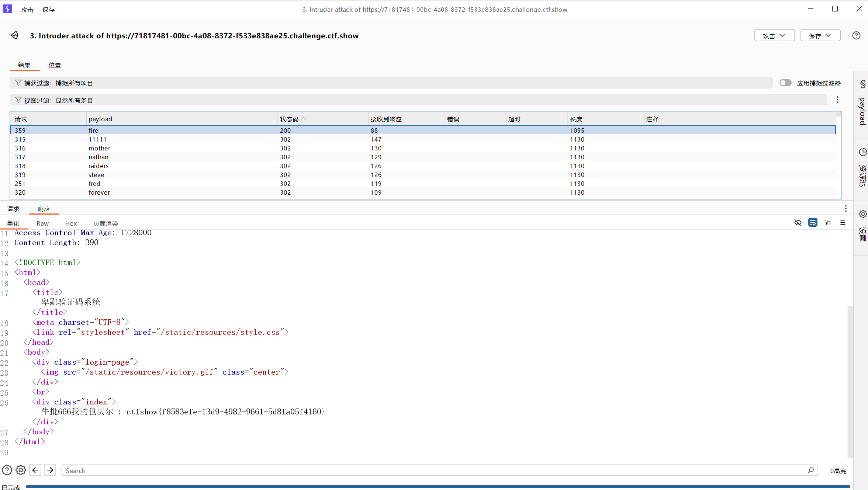Image resolution: width=868 pixels, height=490 pixels.
Task: Go to next search match arrow
Action: tap(50, 470)
